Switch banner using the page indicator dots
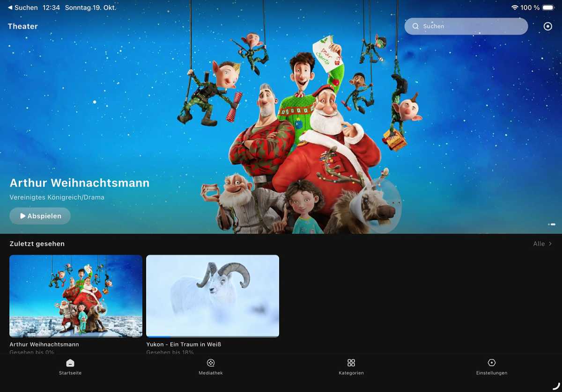The width and height of the screenshot is (562, 392). [552, 225]
